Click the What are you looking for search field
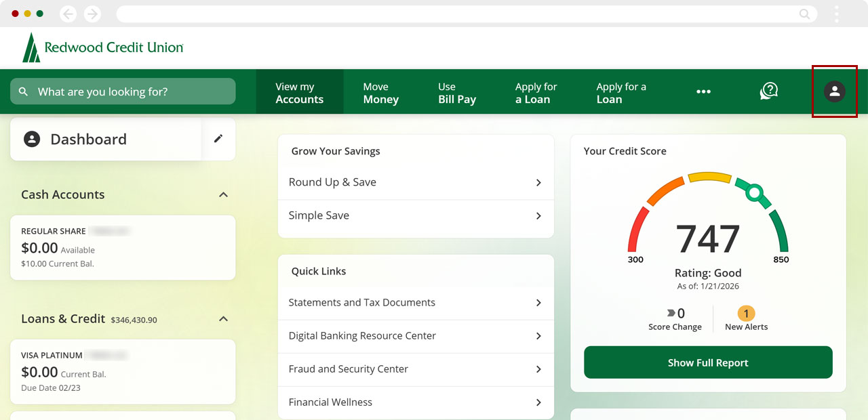This screenshot has width=868, height=420. click(122, 91)
